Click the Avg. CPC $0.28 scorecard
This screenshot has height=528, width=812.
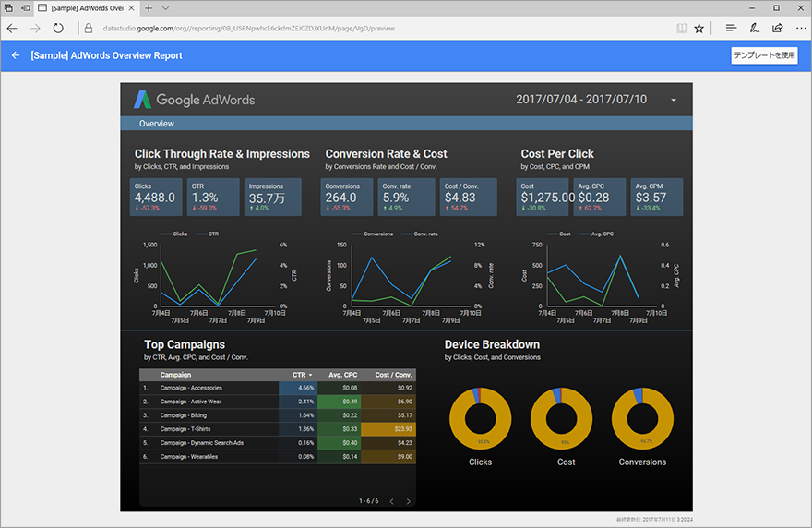(600, 197)
